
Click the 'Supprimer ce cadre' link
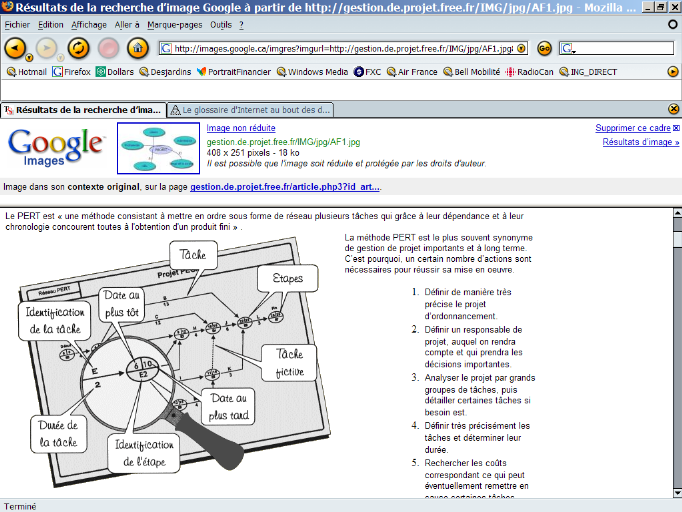(x=632, y=128)
